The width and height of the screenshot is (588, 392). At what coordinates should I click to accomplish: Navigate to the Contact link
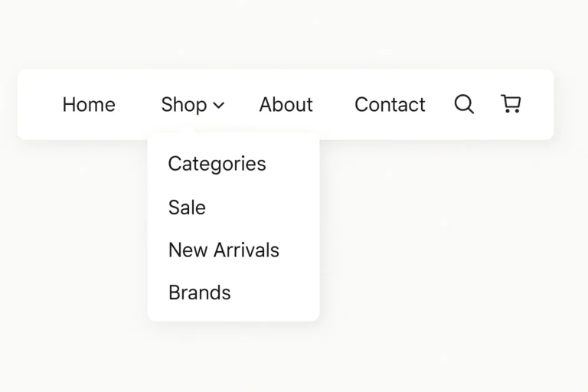tap(390, 105)
